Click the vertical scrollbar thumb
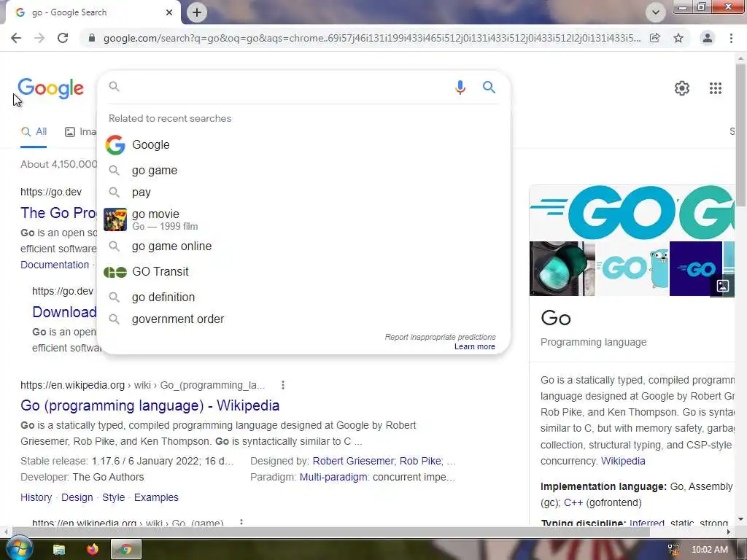Viewport: 747px width, 560px height. point(740,136)
